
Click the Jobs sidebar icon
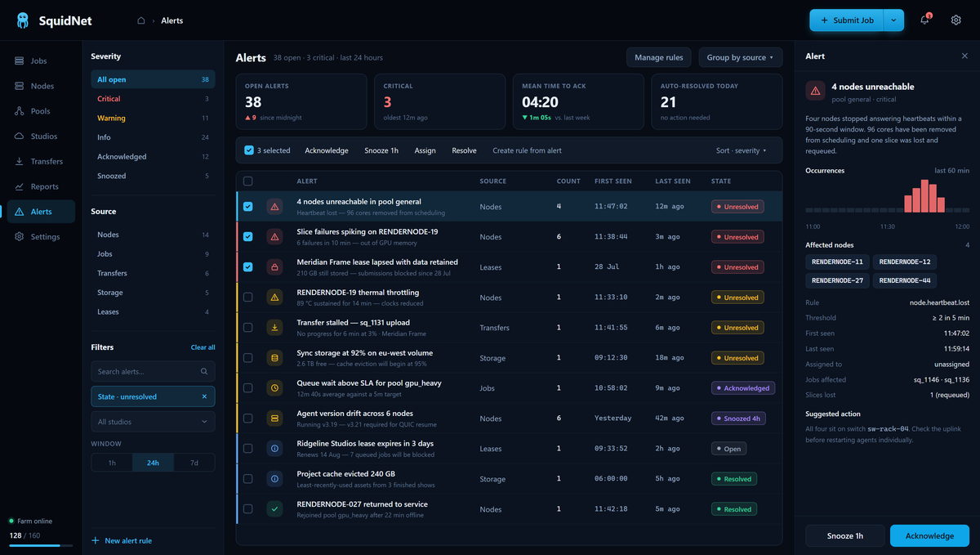[x=20, y=60]
